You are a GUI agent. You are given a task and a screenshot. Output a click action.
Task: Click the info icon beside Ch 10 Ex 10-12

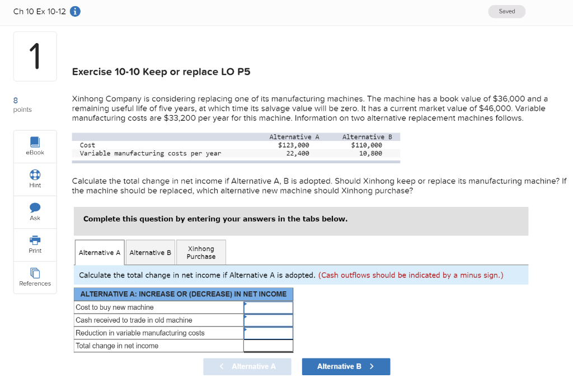coord(75,11)
